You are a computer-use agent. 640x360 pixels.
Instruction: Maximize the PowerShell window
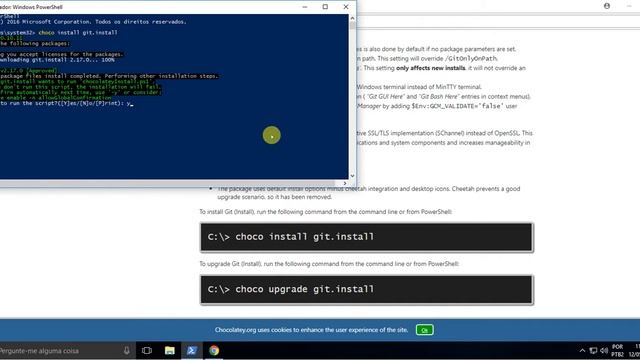pyautogui.click(x=325, y=7)
